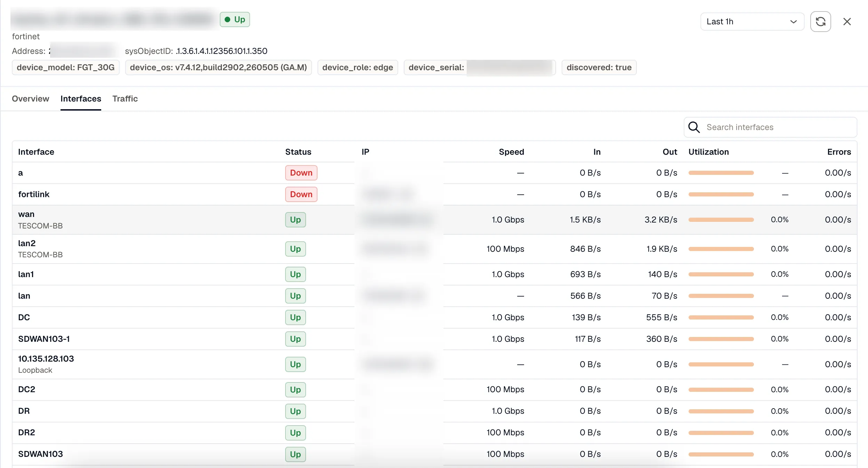Select the interface row named a
Viewport: 868px width, 468px height.
coord(434,173)
